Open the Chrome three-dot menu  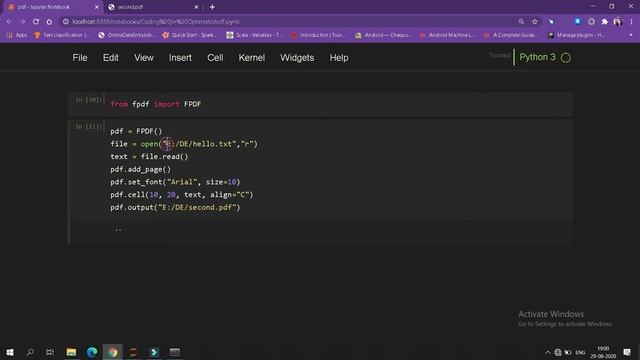point(631,21)
